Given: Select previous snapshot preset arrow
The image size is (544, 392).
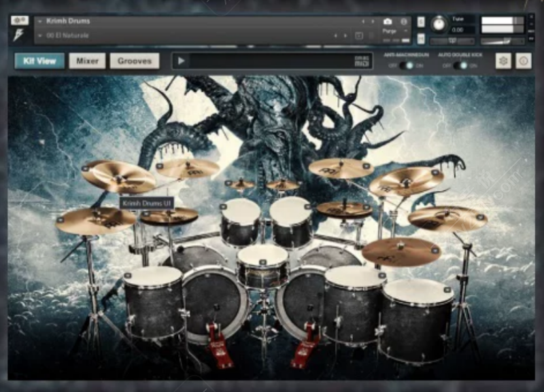Looking at the screenshot, I should (x=335, y=36).
